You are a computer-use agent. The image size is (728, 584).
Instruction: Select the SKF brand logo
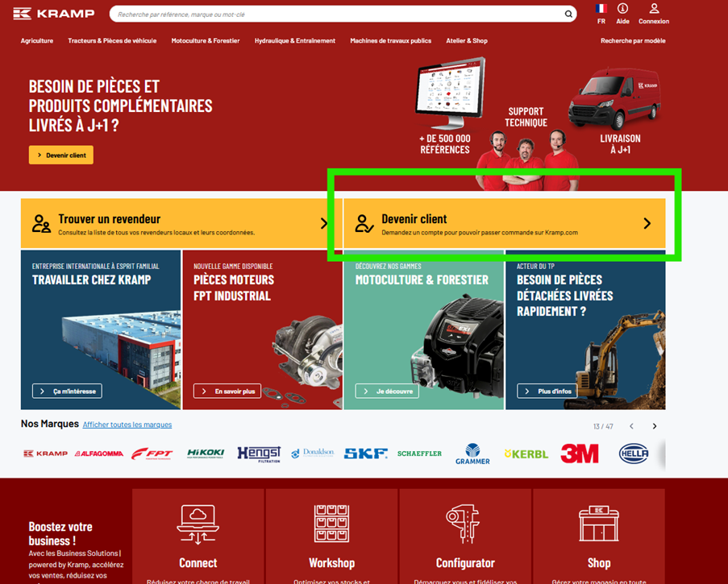click(x=365, y=454)
